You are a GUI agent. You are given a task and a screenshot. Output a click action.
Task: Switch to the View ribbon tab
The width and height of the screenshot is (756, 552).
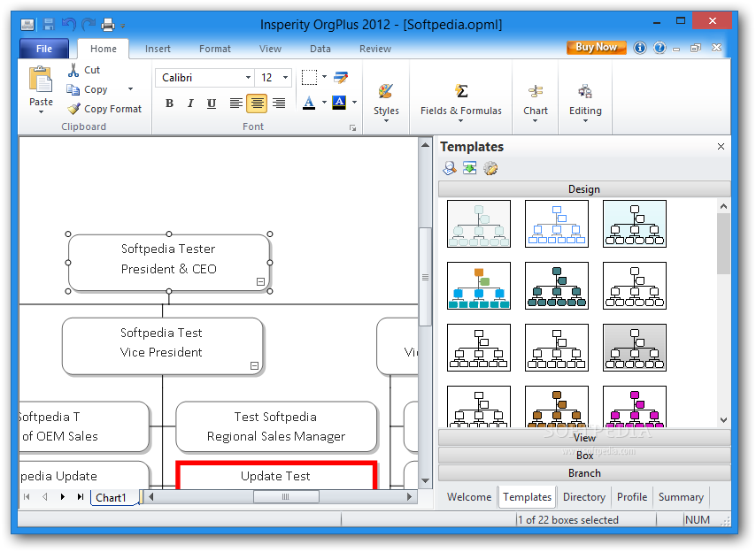(270, 49)
